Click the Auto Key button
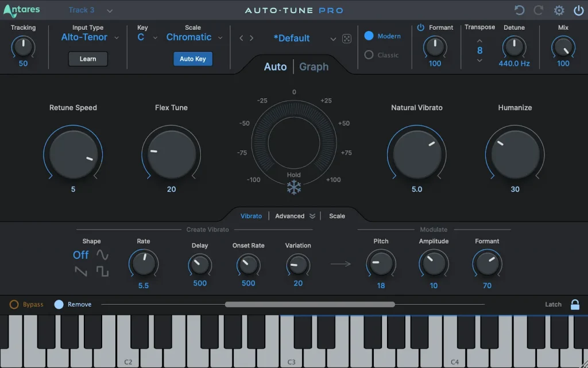The width and height of the screenshot is (588, 368). coord(193,59)
